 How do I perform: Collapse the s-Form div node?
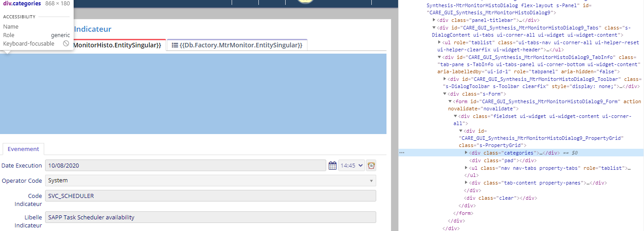(x=445, y=94)
